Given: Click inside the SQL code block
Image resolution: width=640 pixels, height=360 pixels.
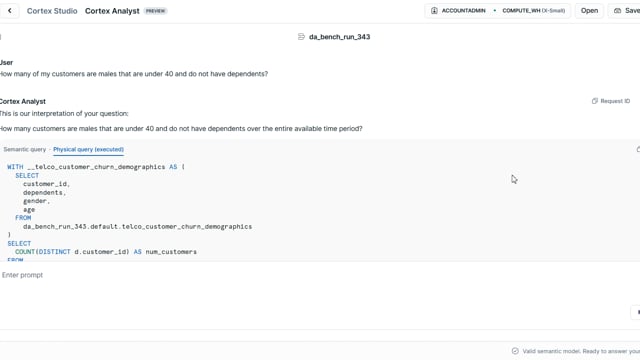Looking at the screenshot, I should [318, 210].
